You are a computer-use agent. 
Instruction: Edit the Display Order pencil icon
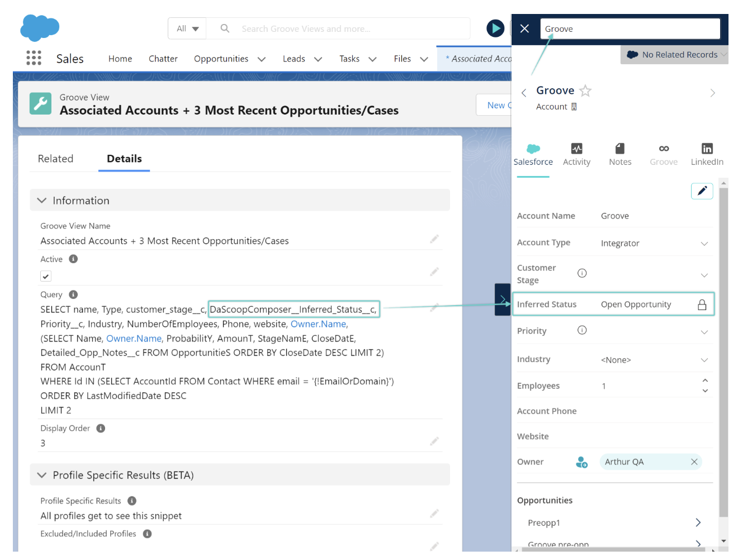[434, 442]
